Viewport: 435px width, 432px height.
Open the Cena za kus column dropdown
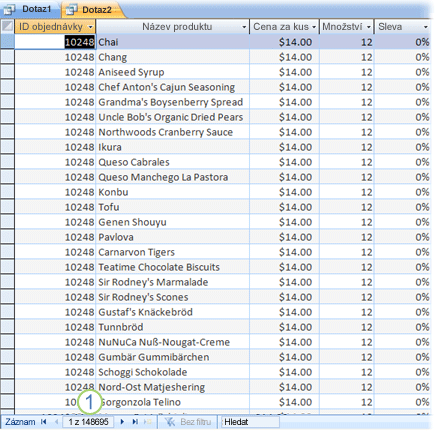point(314,27)
